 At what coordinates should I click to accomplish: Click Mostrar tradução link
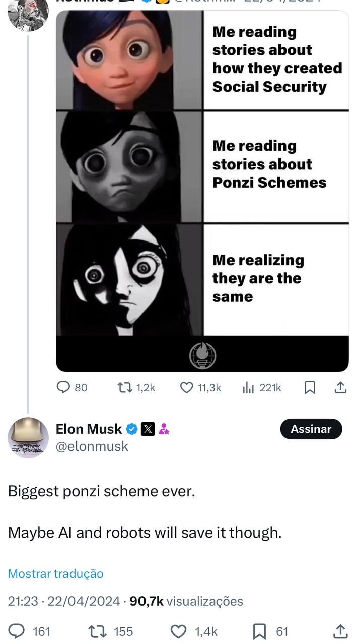pos(56,574)
